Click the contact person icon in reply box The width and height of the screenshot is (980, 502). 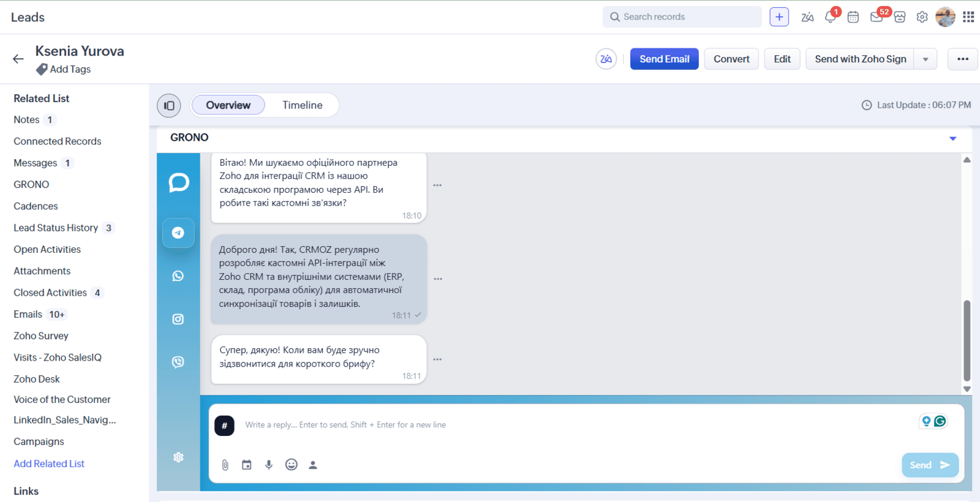point(313,465)
